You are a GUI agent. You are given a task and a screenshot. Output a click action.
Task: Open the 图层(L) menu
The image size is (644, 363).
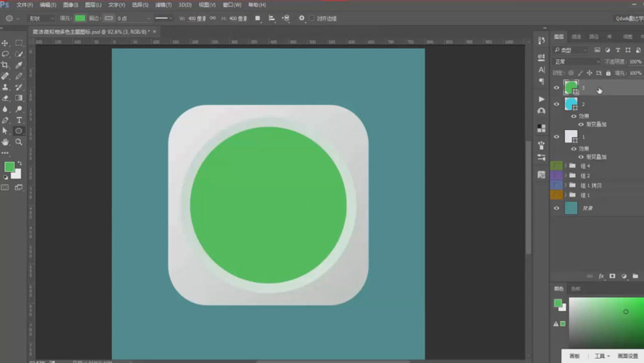coord(94,5)
